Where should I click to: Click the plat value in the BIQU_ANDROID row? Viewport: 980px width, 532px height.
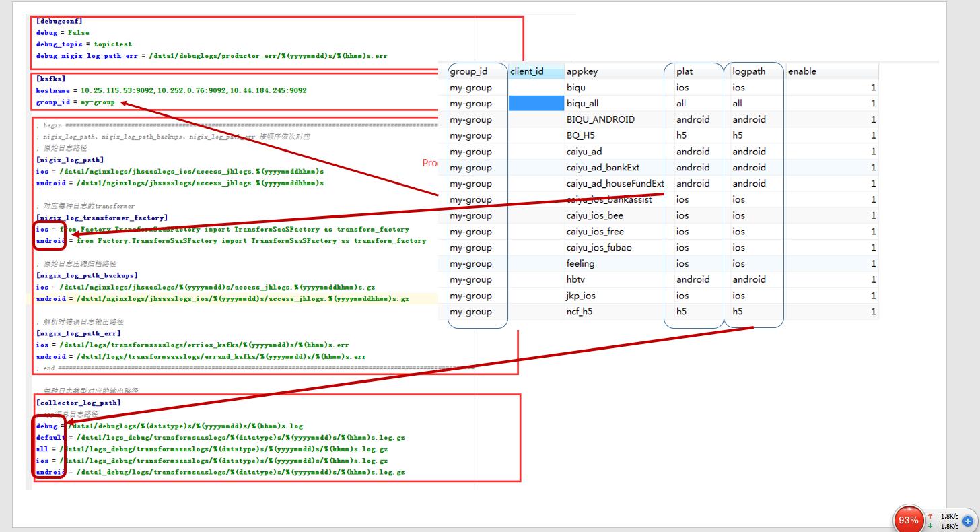tap(693, 119)
